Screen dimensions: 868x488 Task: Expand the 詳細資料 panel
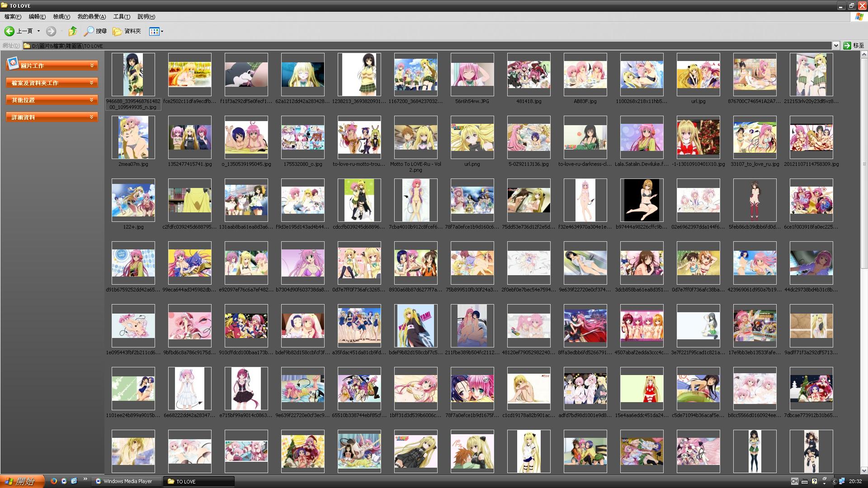[x=52, y=117]
